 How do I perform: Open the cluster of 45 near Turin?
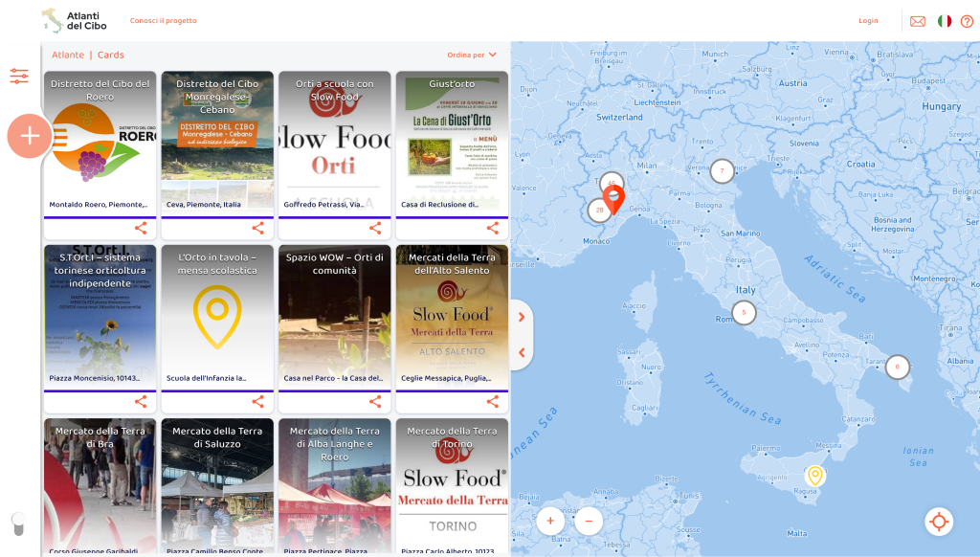(x=612, y=181)
